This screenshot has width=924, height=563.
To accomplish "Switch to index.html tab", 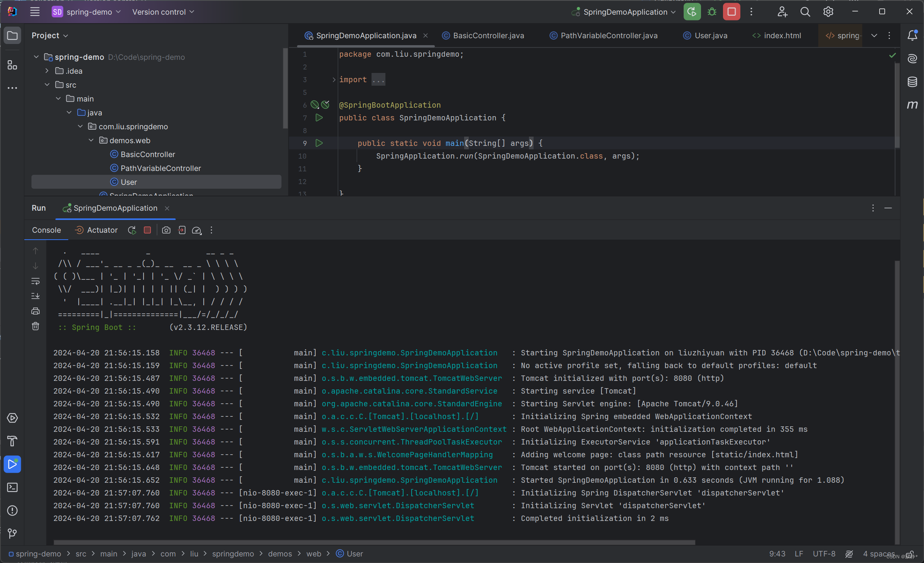I will pyautogui.click(x=777, y=36).
